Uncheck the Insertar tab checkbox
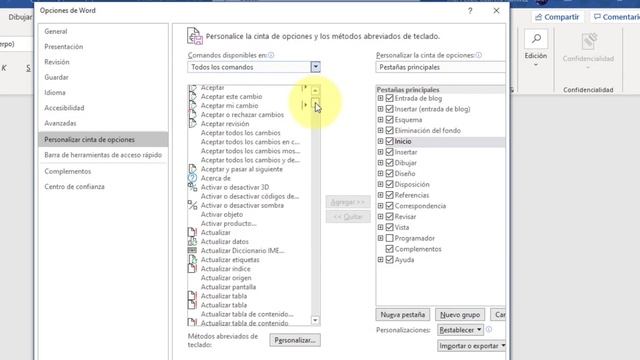Screen dimensions: 640x360 389,152
